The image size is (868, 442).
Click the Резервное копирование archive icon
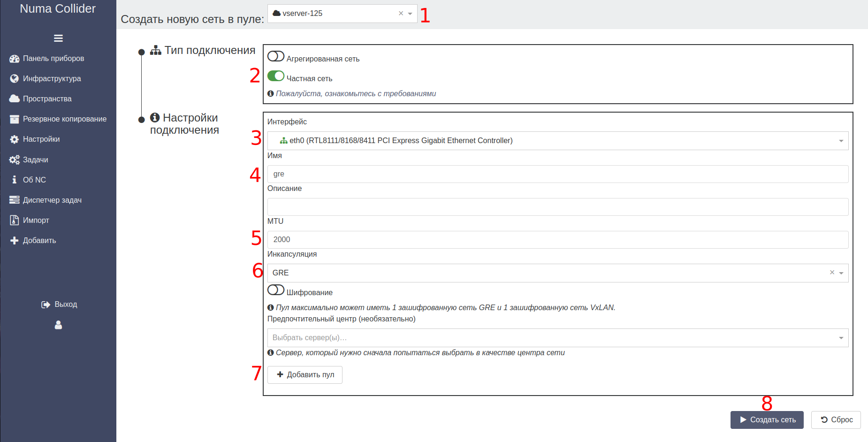pos(15,119)
